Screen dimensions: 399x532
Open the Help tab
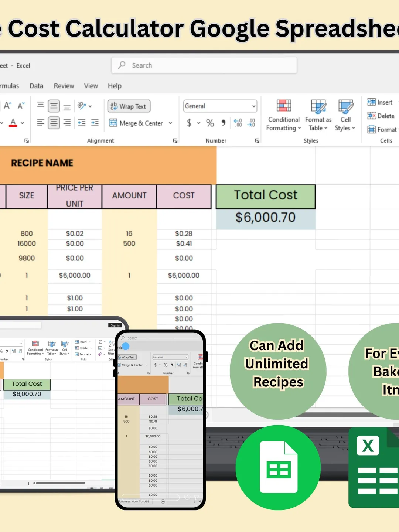click(115, 86)
